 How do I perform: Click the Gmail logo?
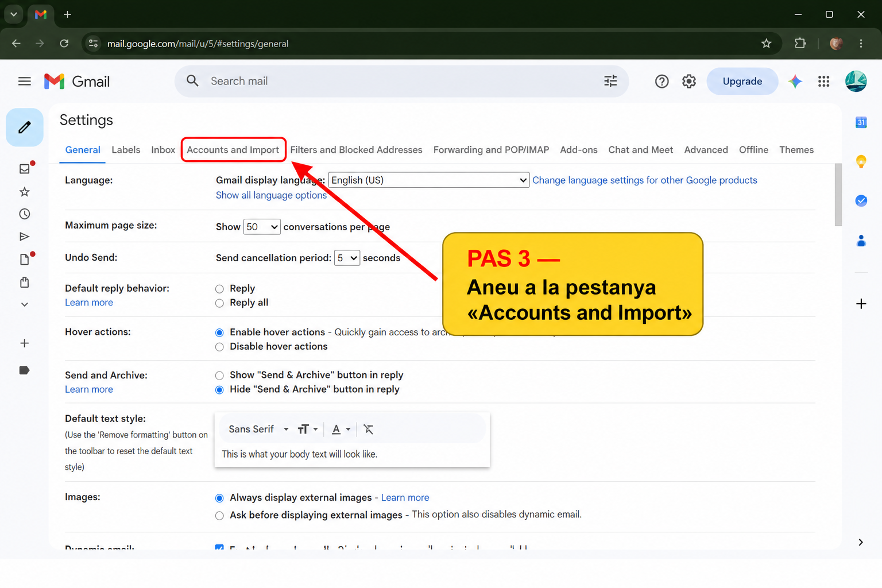(x=77, y=82)
